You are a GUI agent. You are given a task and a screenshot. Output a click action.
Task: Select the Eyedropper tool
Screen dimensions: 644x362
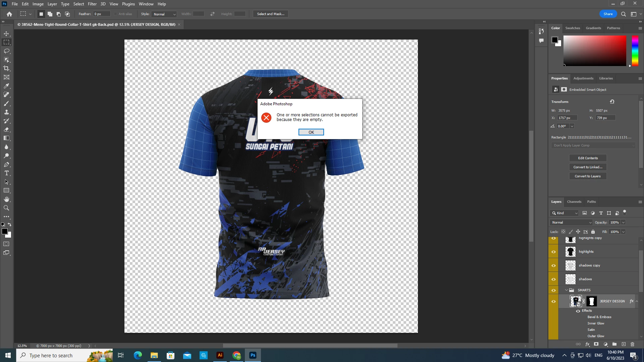tap(6, 86)
